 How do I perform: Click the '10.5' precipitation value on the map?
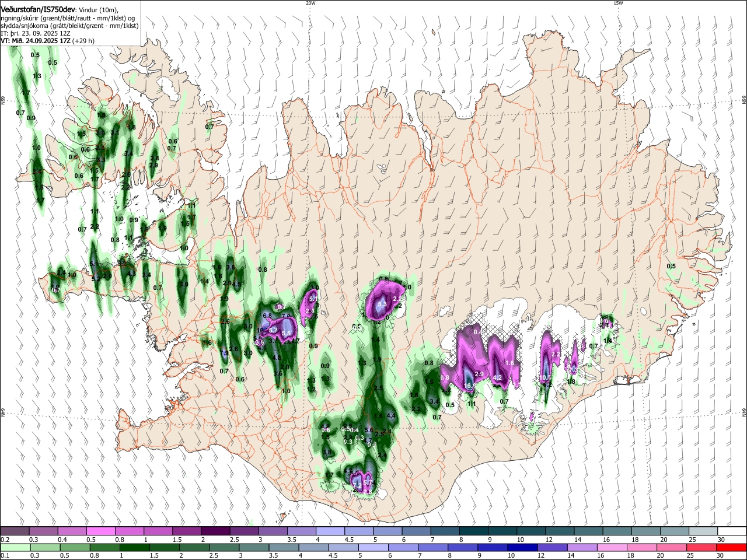(544, 378)
